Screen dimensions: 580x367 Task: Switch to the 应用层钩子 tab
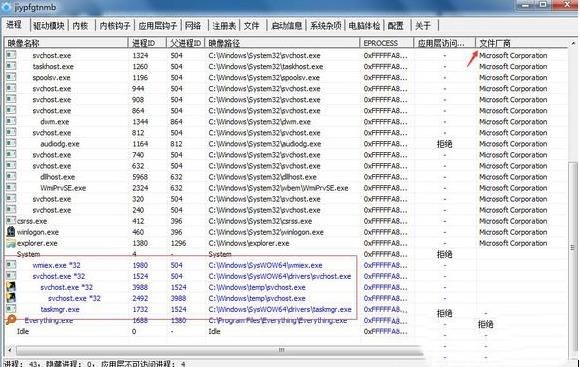(158, 26)
